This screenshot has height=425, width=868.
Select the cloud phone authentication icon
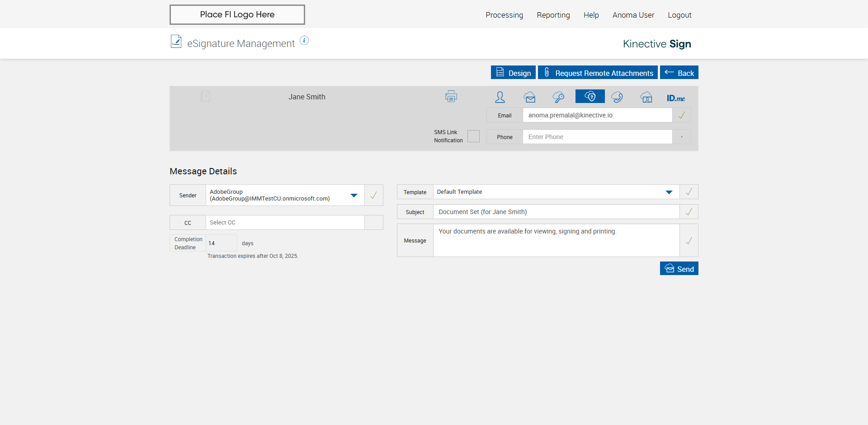tap(617, 97)
